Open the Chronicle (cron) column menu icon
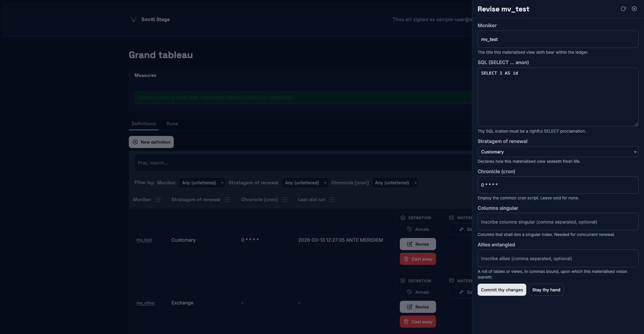Viewport: 644px width, 334px height. (x=285, y=200)
